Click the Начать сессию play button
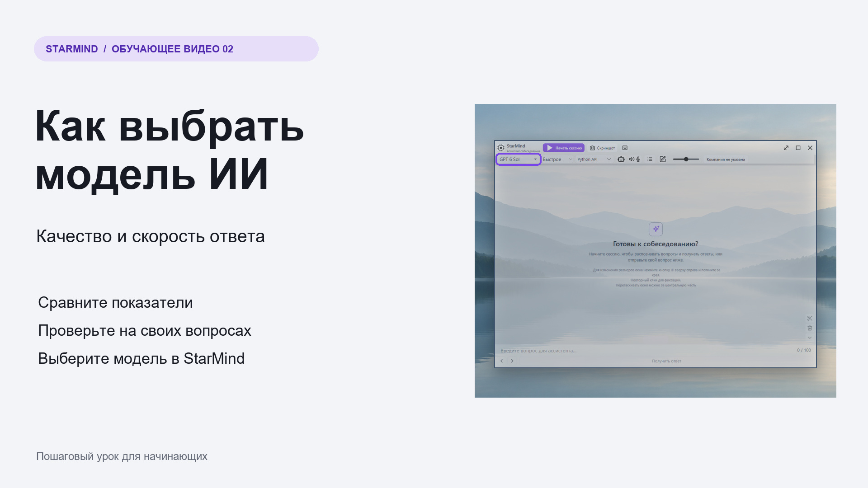868x488 pixels. click(x=564, y=148)
